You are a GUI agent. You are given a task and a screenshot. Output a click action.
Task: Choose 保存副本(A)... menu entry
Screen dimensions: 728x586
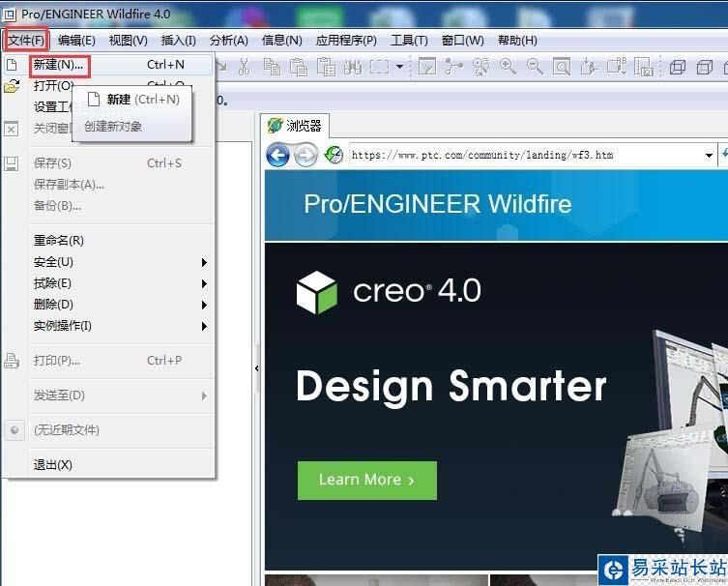click(x=121, y=185)
